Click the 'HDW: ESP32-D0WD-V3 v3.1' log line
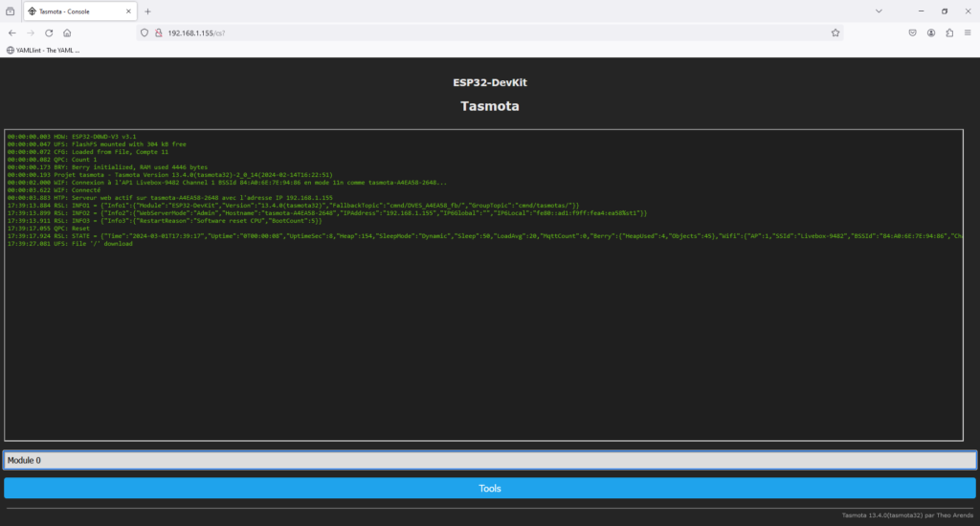The image size is (980, 526). tap(71, 136)
